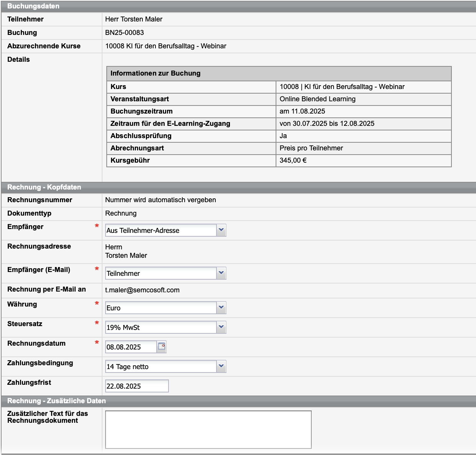Select the Buchungsdaten section header
The width and height of the screenshot is (476, 455).
coord(33,6)
